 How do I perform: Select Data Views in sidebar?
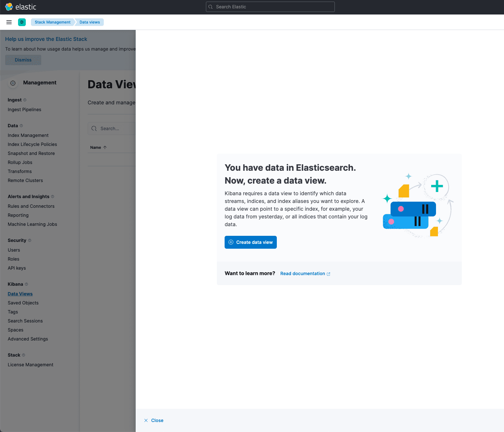[x=20, y=294]
